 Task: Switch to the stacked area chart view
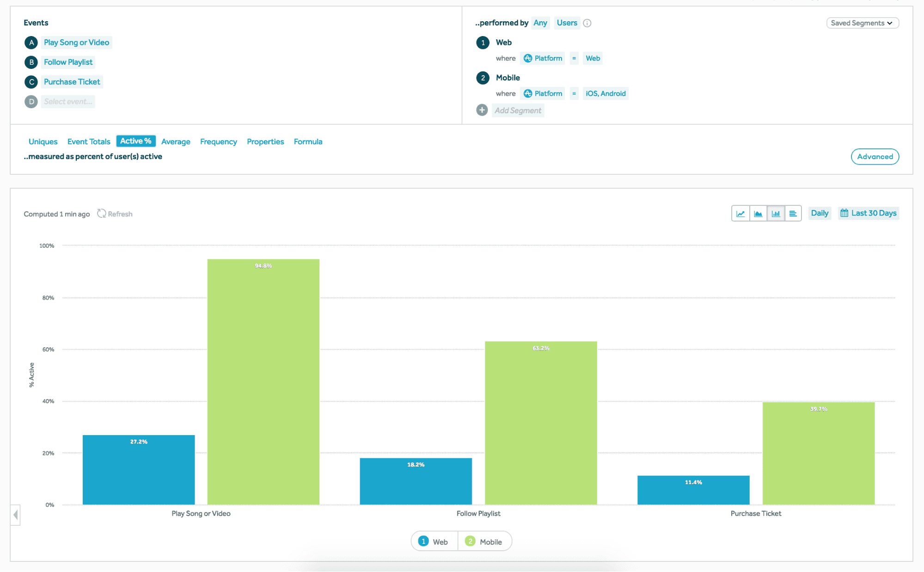tap(758, 213)
